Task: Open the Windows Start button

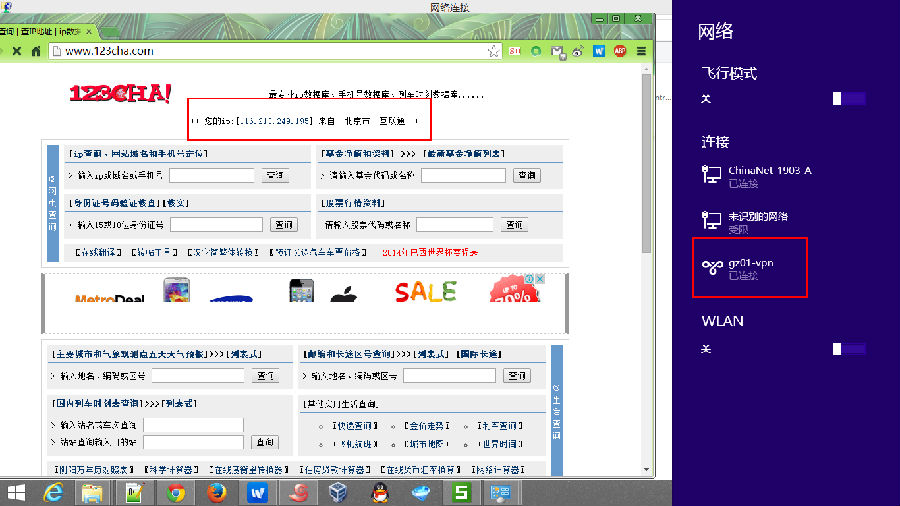Action: (17, 493)
